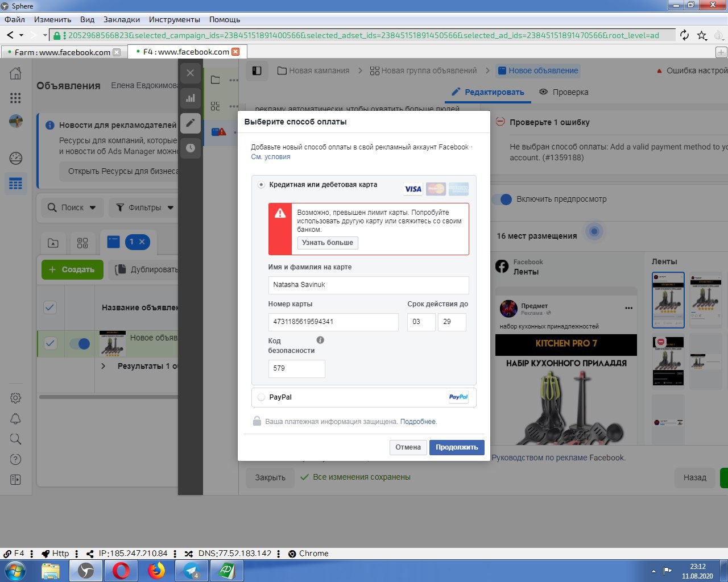Reload the page with the refresh icon
This screenshot has width=728, height=582.
684,35
